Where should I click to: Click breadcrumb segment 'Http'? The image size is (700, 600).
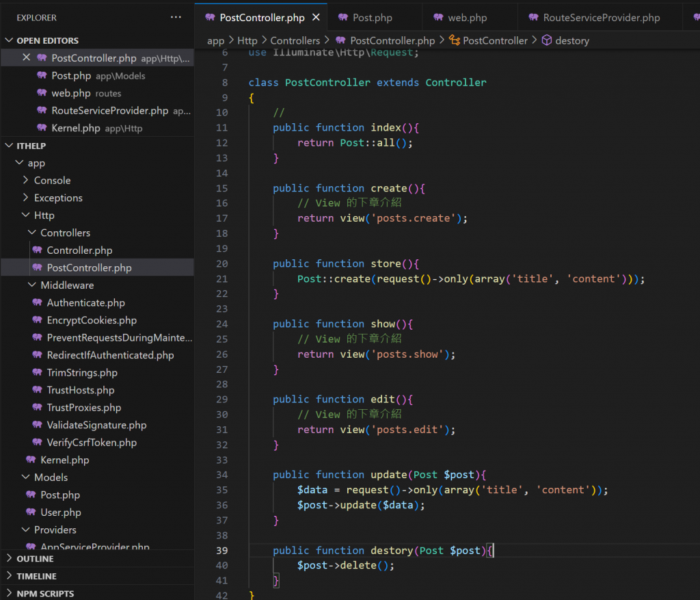(x=247, y=40)
